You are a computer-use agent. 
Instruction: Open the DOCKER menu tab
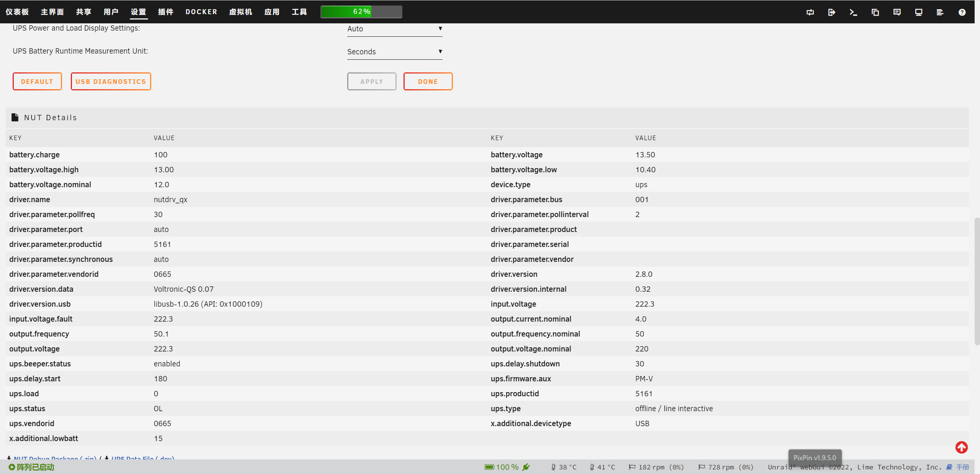(201, 12)
